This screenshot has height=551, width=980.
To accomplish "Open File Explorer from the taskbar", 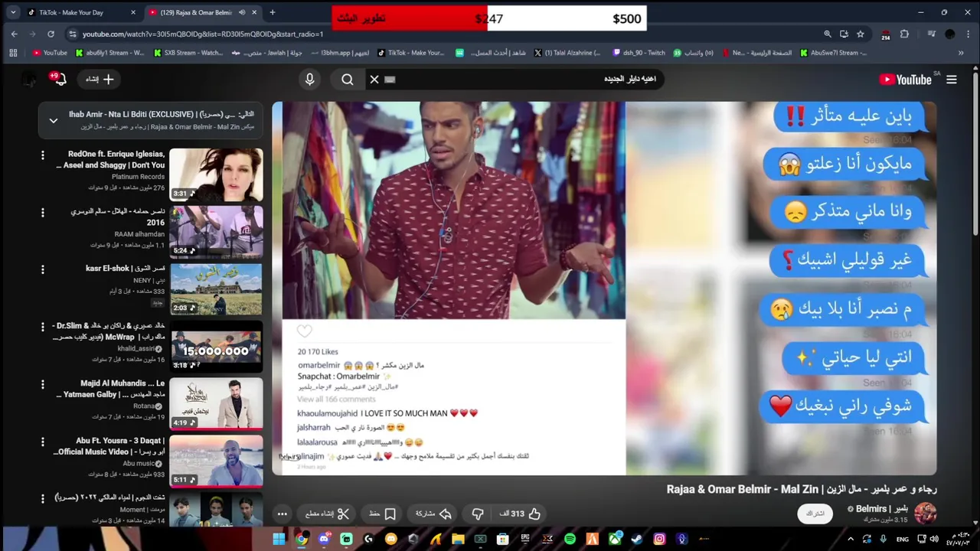I will click(458, 539).
